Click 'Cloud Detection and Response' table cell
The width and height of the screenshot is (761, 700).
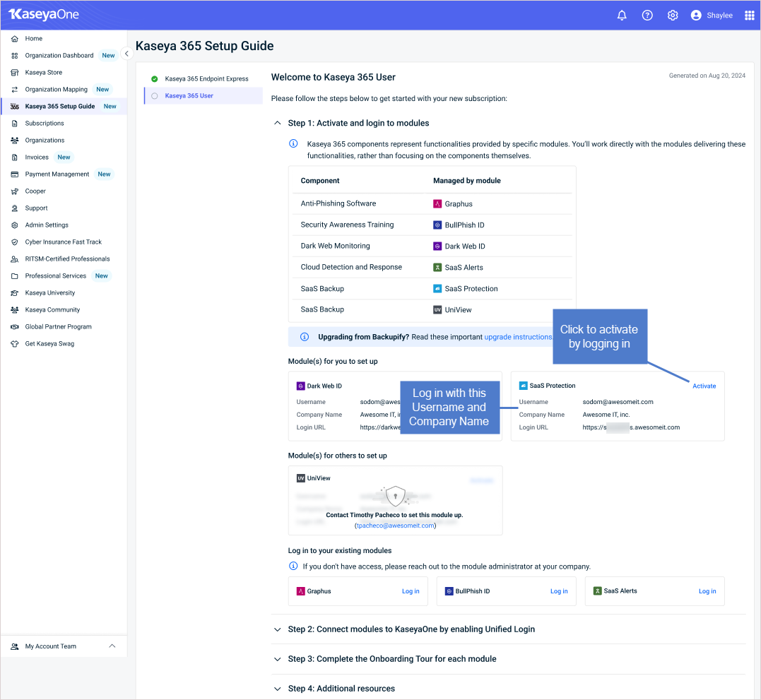[x=351, y=267]
